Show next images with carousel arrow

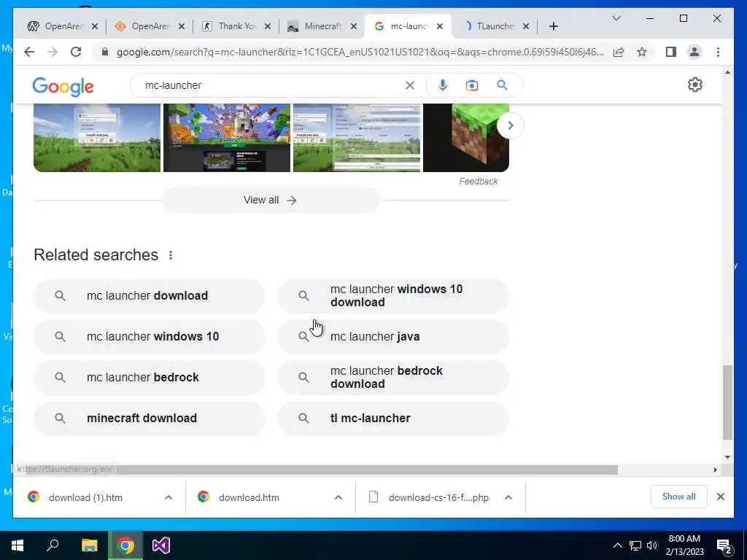click(x=510, y=125)
